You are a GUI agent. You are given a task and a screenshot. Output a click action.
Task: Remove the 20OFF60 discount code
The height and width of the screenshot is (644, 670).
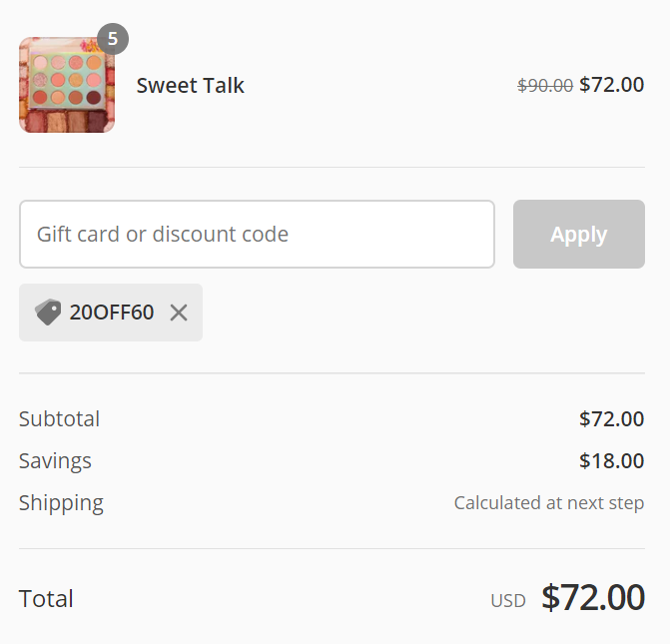179,313
